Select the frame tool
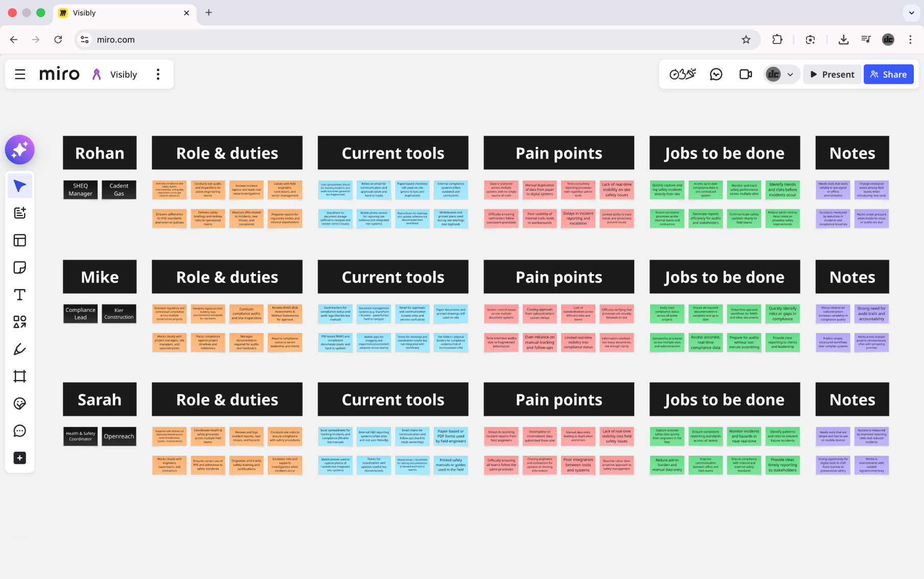Screen dimensions: 924x579 coord(20,376)
